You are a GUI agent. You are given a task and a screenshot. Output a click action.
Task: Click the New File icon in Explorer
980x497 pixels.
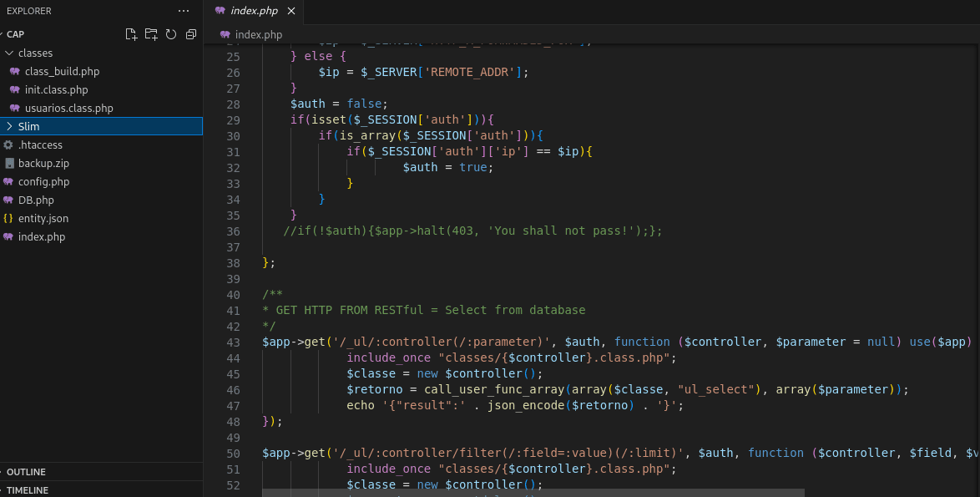(131, 34)
